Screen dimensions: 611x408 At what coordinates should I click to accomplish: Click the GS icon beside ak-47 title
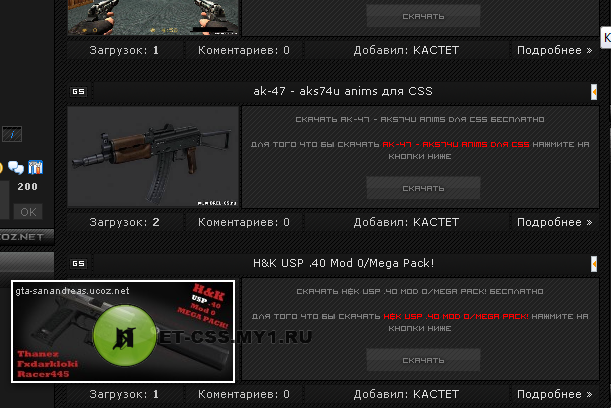78,92
